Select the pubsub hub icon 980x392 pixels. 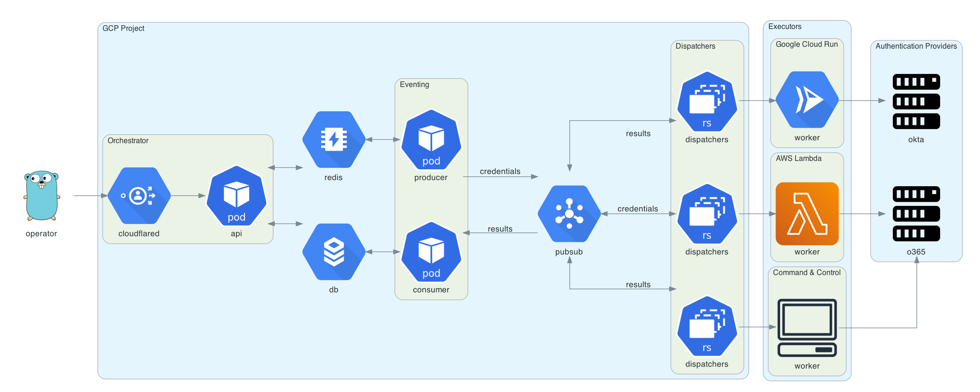click(569, 214)
